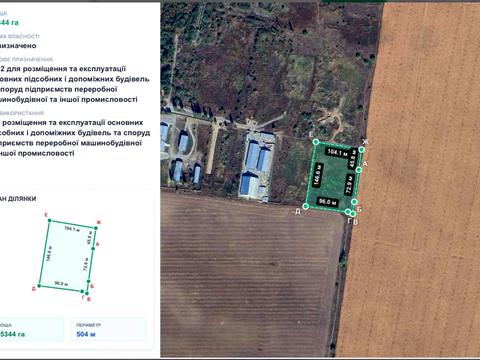Click vertex Е dot in the plot plan diagram
Viewport: 480px width, 360px height.
pyautogui.click(x=50, y=220)
